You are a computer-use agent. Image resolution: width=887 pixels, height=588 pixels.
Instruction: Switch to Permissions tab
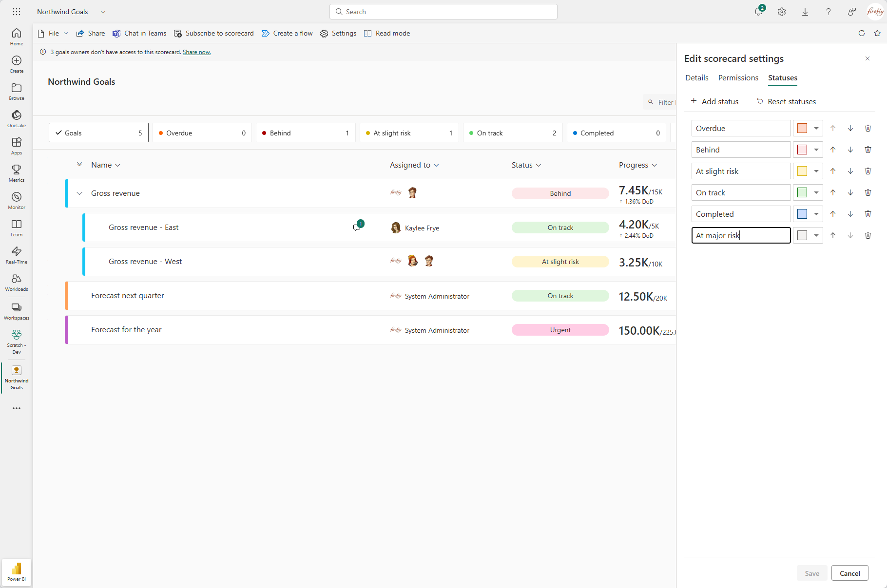(x=738, y=78)
